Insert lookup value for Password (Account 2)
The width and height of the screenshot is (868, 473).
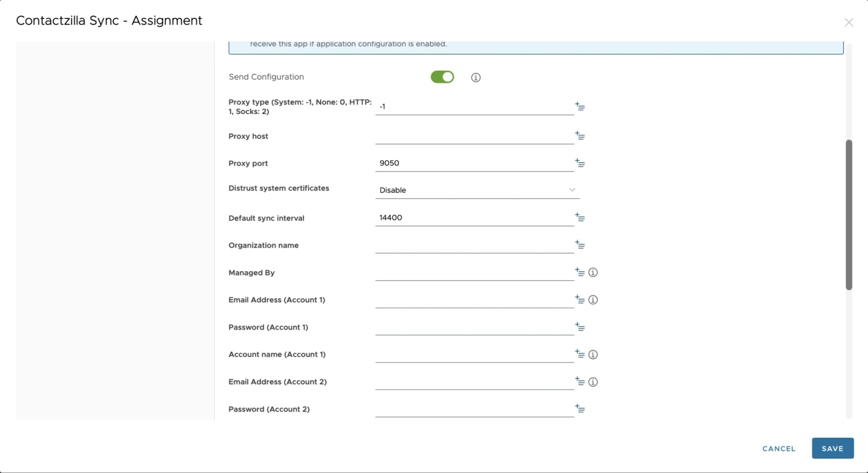tap(580, 408)
